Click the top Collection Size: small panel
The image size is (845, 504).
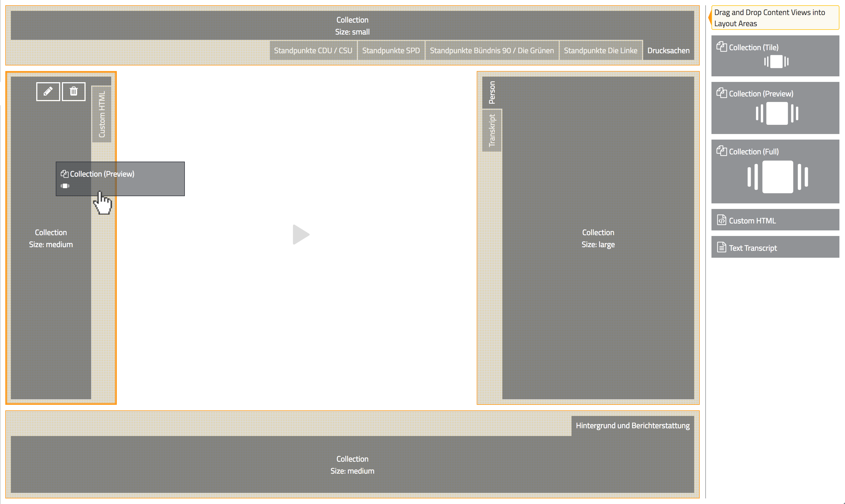click(x=352, y=25)
